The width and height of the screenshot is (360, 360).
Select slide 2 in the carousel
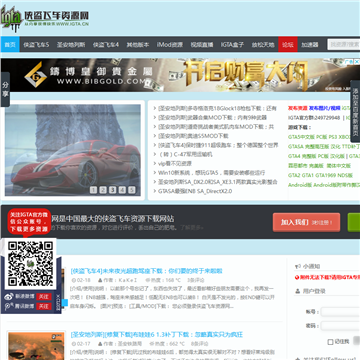(x=103, y=190)
